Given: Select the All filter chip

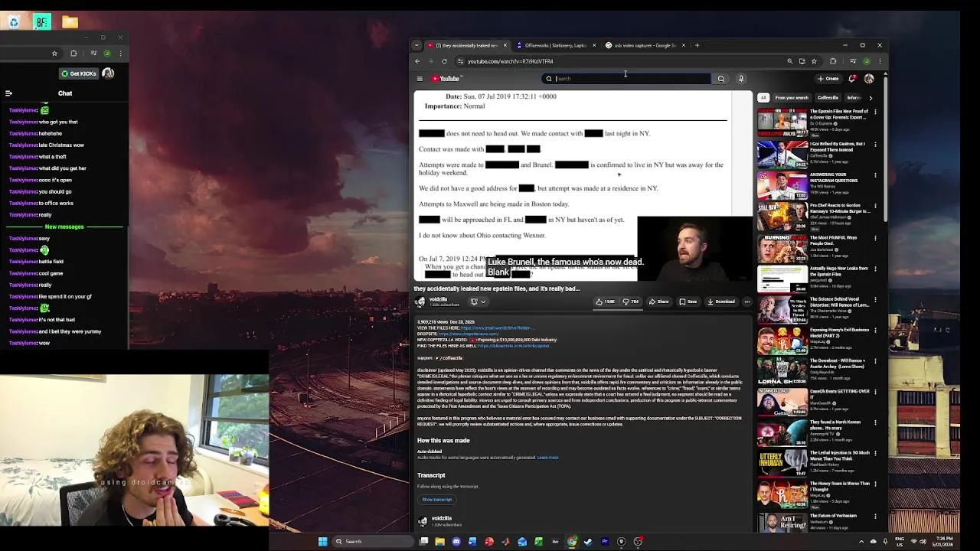Looking at the screenshot, I should coord(763,98).
